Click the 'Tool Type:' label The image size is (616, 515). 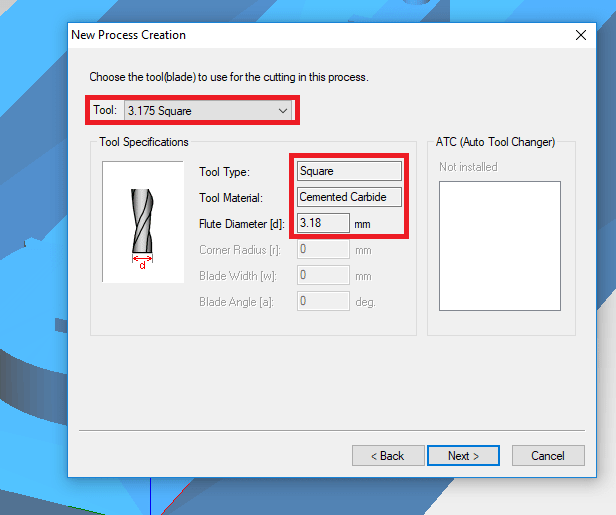click(x=224, y=172)
